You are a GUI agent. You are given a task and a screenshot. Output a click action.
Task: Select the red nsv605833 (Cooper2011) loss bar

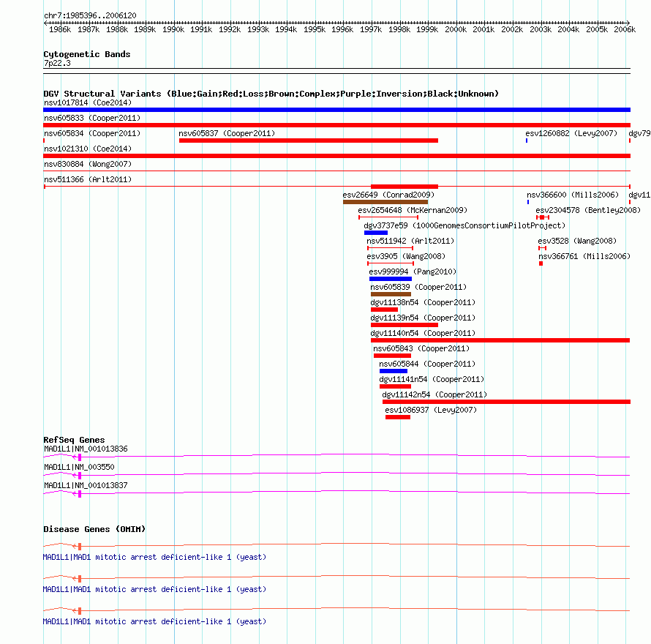click(x=336, y=125)
